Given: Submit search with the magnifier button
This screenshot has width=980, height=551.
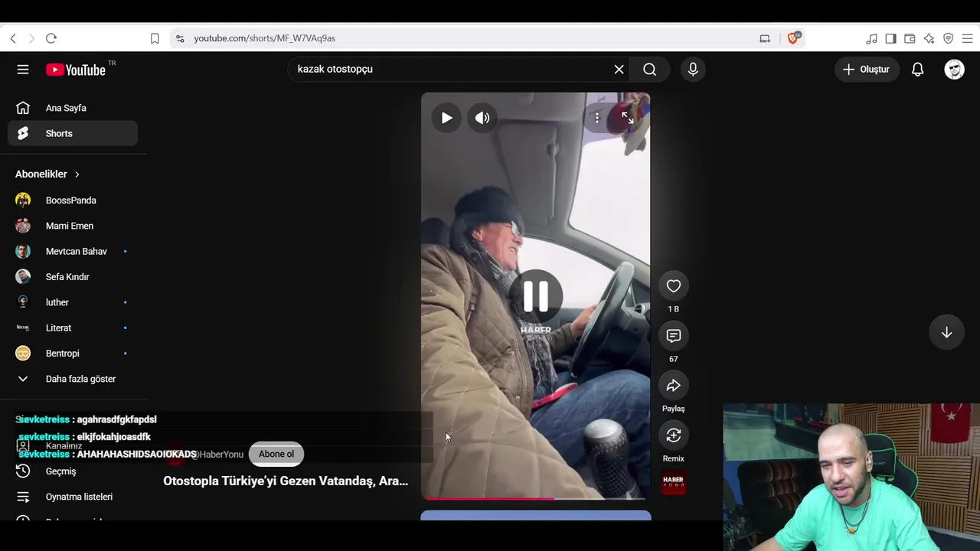Looking at the screenshot, I should [x=649, y=70].
